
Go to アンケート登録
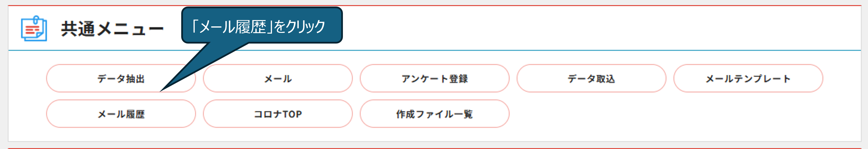[435, 78]
